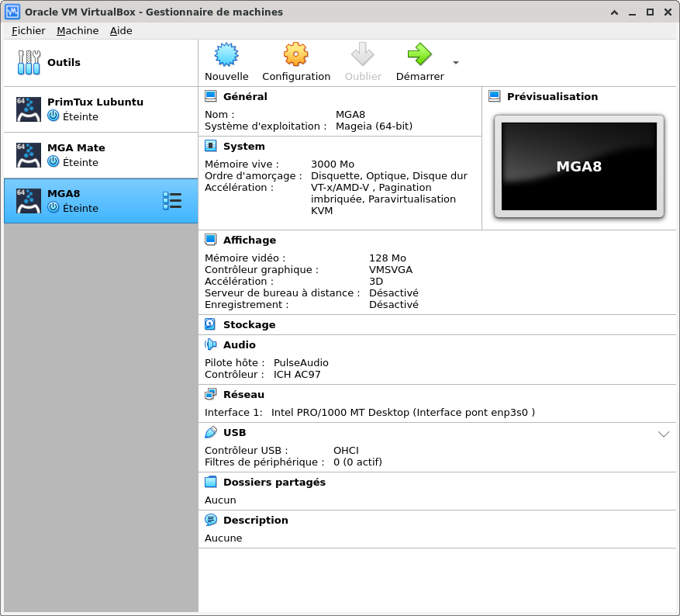
Task: Select the Outils entry in sidebar
Action: (101, 63)
